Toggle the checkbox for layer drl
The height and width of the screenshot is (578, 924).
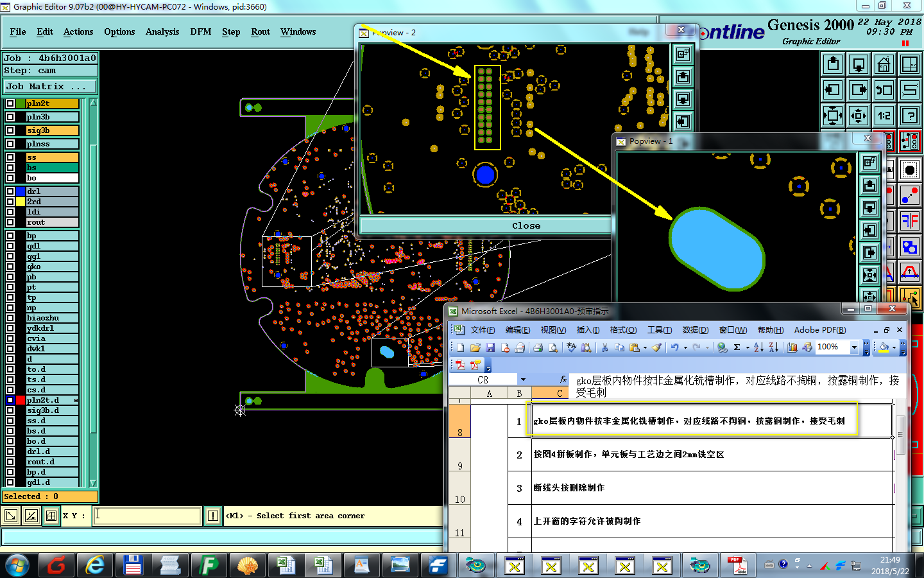[x=10, y=191]
